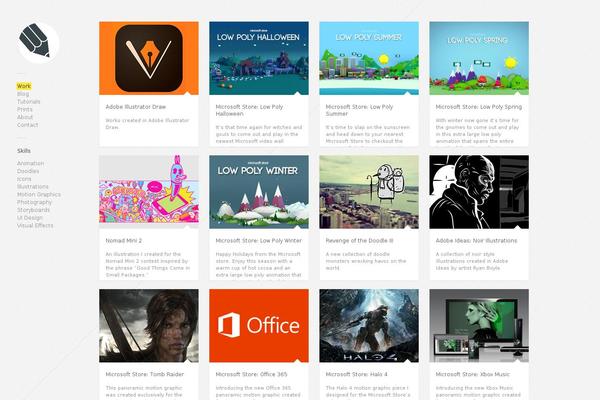
Task: Click 'Microsoft Store: Low Poly Summer' title
Action: click(359, 110)
